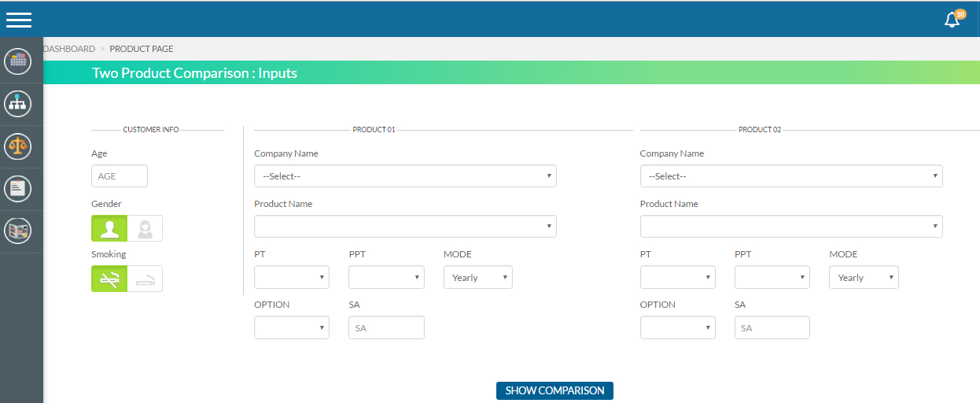This screenshot has height=403, width=980.
Task: Choose the smoker option
Action: pyautogui.click(x=145, y=279)
